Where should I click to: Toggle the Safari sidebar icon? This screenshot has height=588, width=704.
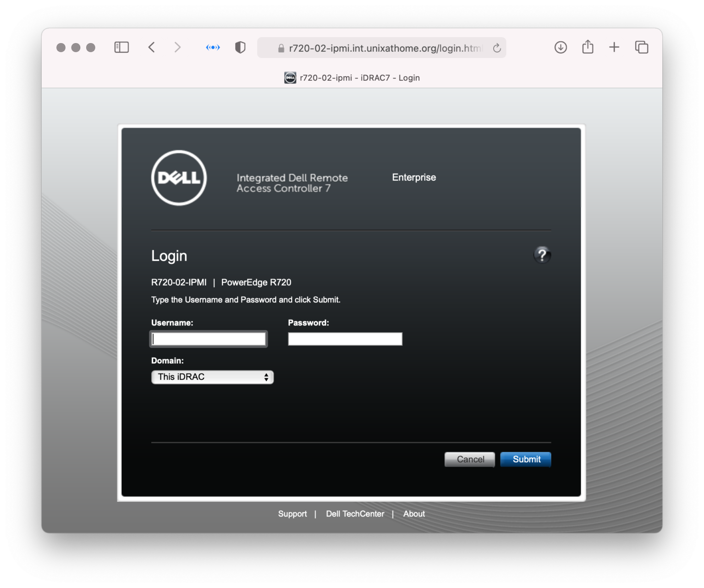click(121, 47)
